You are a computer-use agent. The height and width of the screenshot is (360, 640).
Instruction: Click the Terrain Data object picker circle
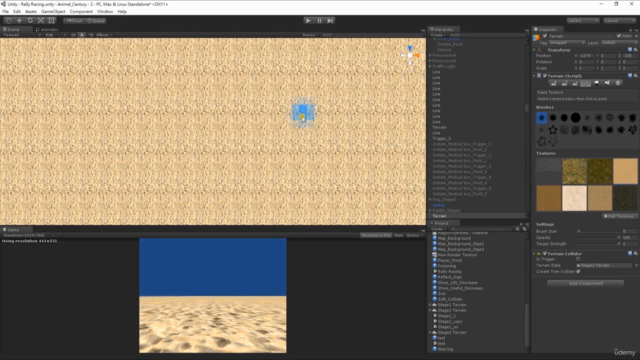tap(636, 265)
